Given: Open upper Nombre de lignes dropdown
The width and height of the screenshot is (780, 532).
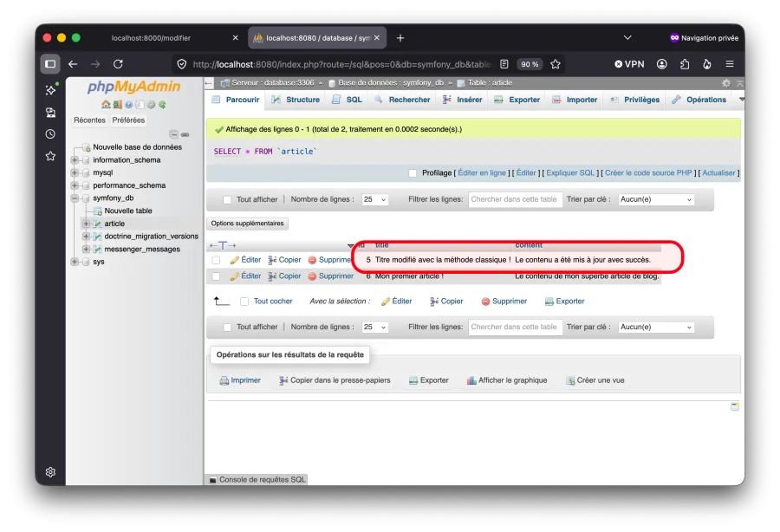Looking at the screenshot, I should pyautogui.click(x=374, y=199).
